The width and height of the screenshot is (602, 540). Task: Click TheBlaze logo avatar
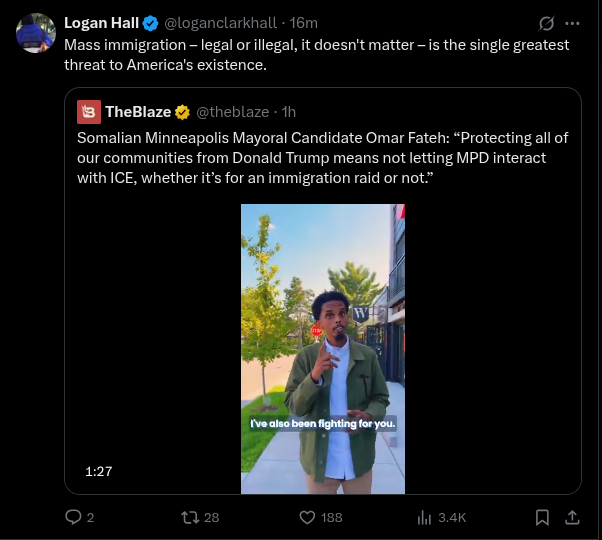click(x=89, y=112)
